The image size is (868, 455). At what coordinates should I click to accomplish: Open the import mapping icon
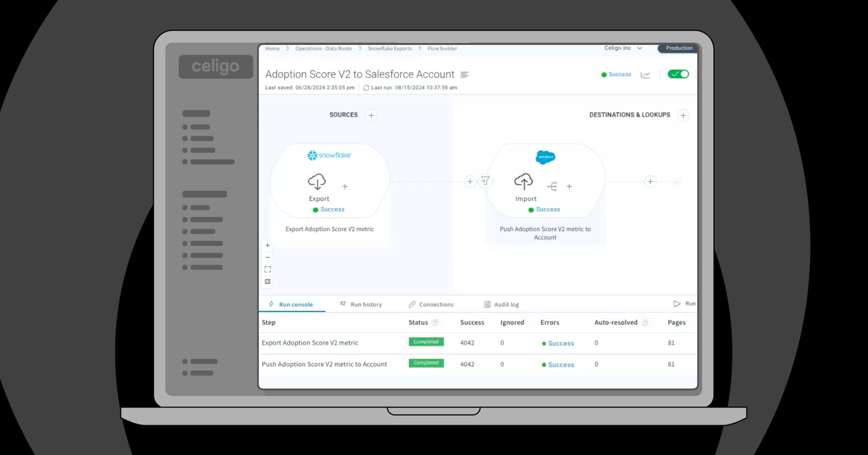tap(552, 187)
